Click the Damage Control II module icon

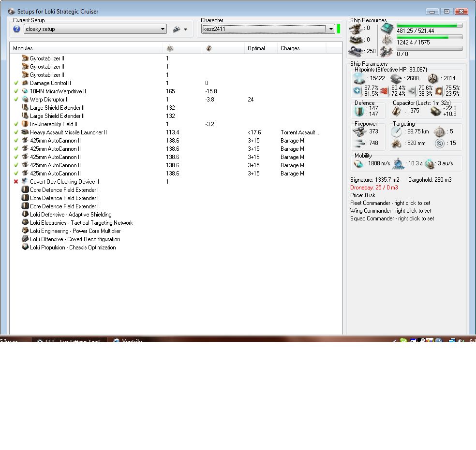[x=25, y=83]
